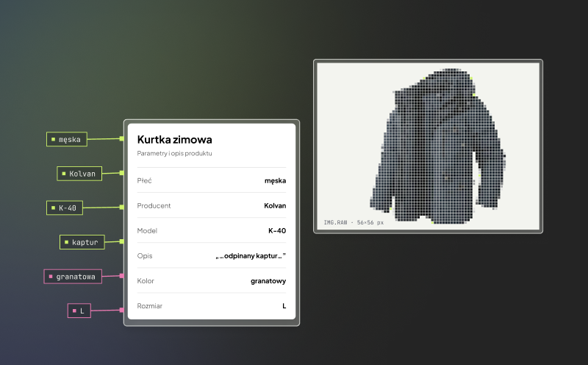588x365 pixels.
Task: Click 'Parametry i opis produktu' subtitle
Action: (174, 153)
